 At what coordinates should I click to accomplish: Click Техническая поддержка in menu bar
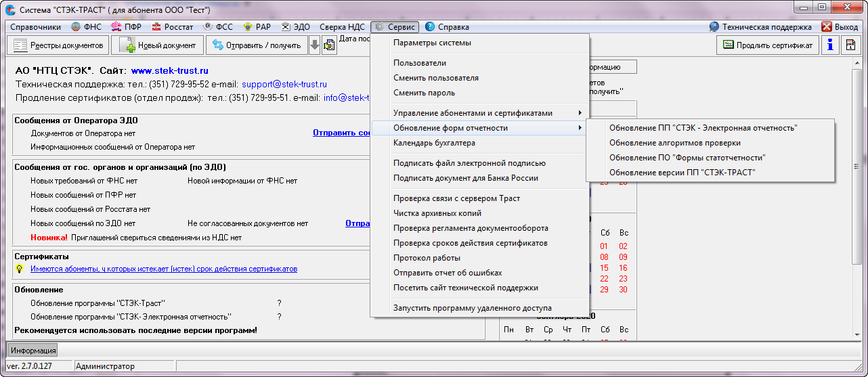click(760, 27)
